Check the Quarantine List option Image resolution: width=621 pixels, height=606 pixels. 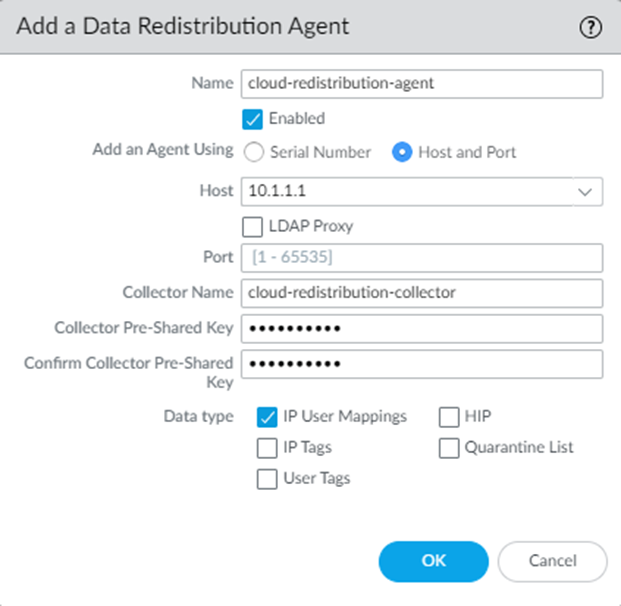point(448,448)
